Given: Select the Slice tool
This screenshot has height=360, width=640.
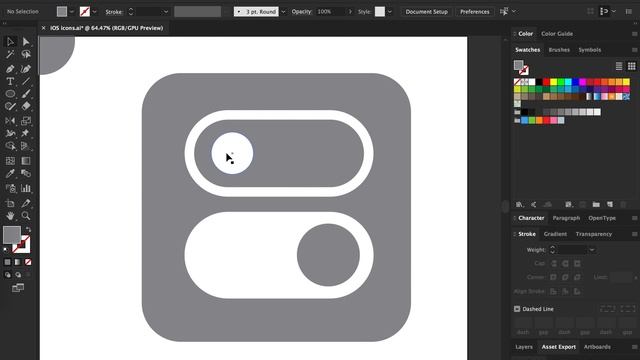Looking at the screenshot, I should (x=26, y=203).
